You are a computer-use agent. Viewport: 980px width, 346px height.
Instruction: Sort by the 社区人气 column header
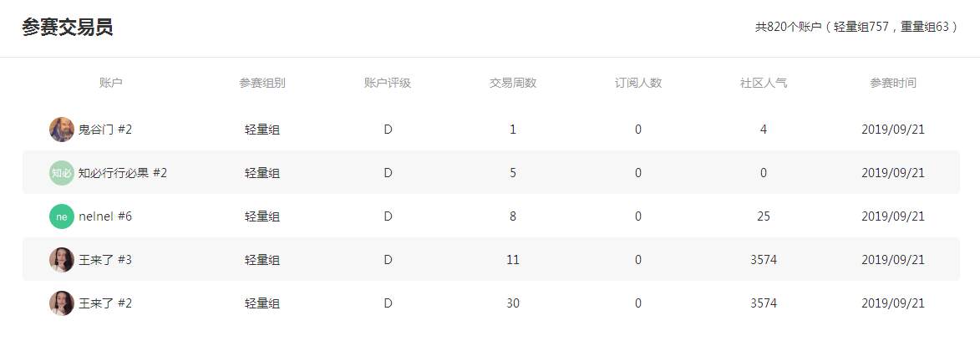pos(764,83)
